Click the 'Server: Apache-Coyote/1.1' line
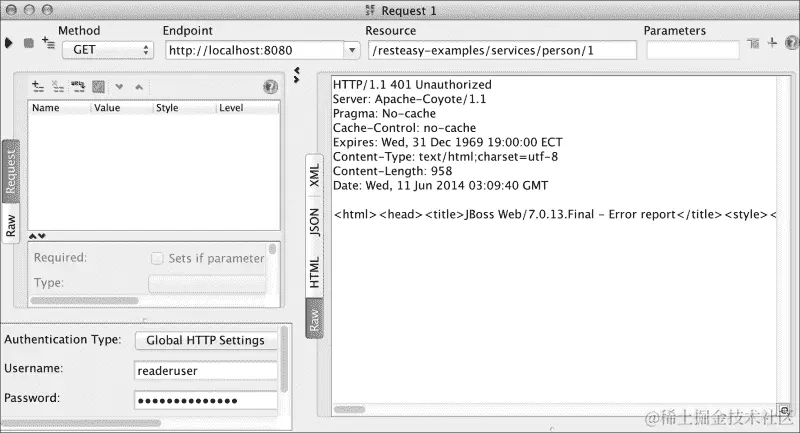 point(410,99)
